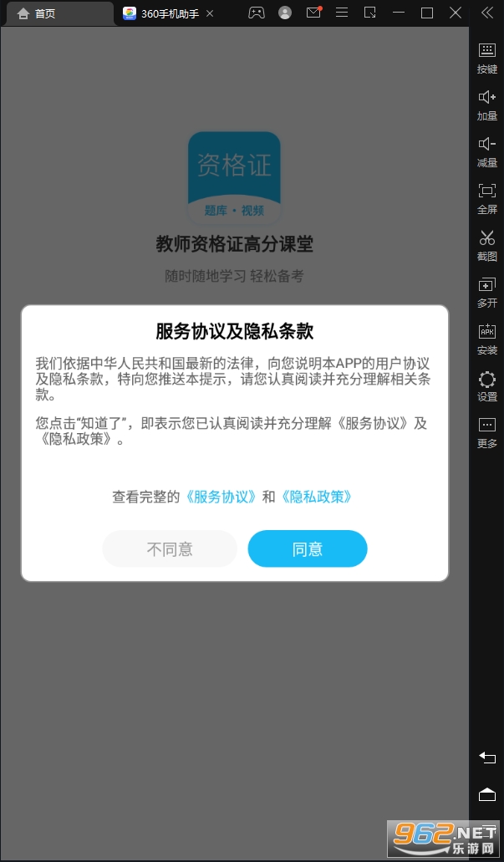Install APK via 安装 icon
The height and width of the screenshot is (862, 504).
pos(487,339)
